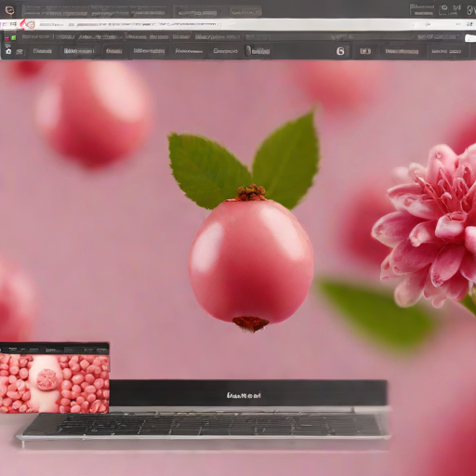
Task: Click the round orange logo in top-left corner
Action: pos(10,10)
